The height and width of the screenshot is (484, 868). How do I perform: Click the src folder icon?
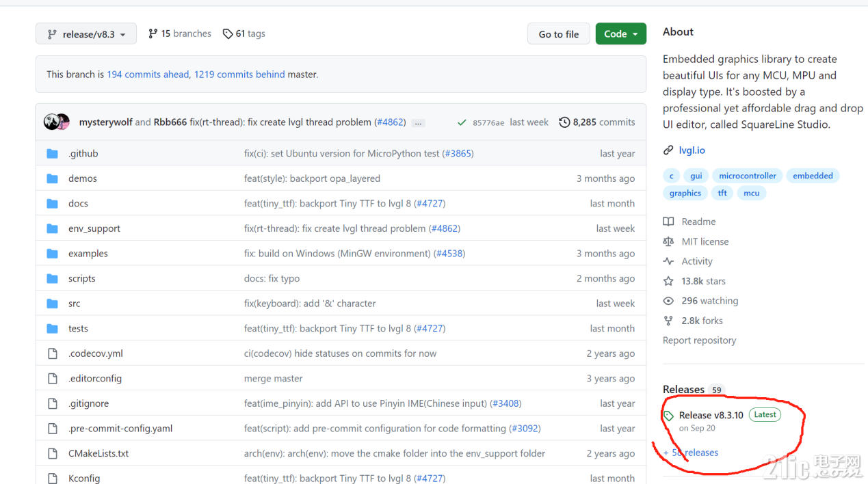52,304
